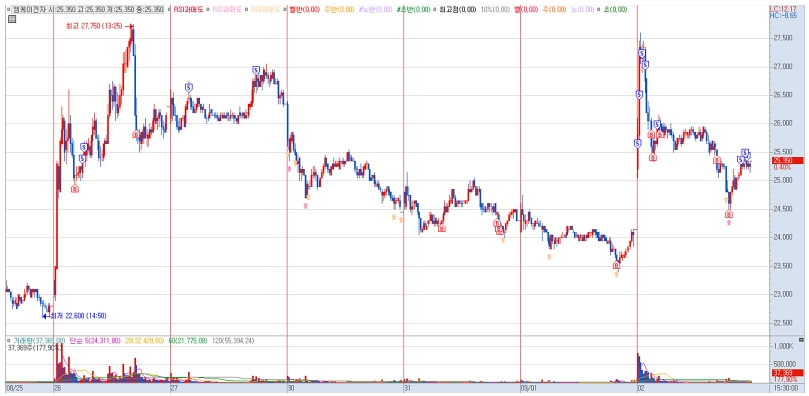This screenshot has height=396, width=809.
Task: Select the orange RSI과매도 indicator label
Action: coord(266,10)
